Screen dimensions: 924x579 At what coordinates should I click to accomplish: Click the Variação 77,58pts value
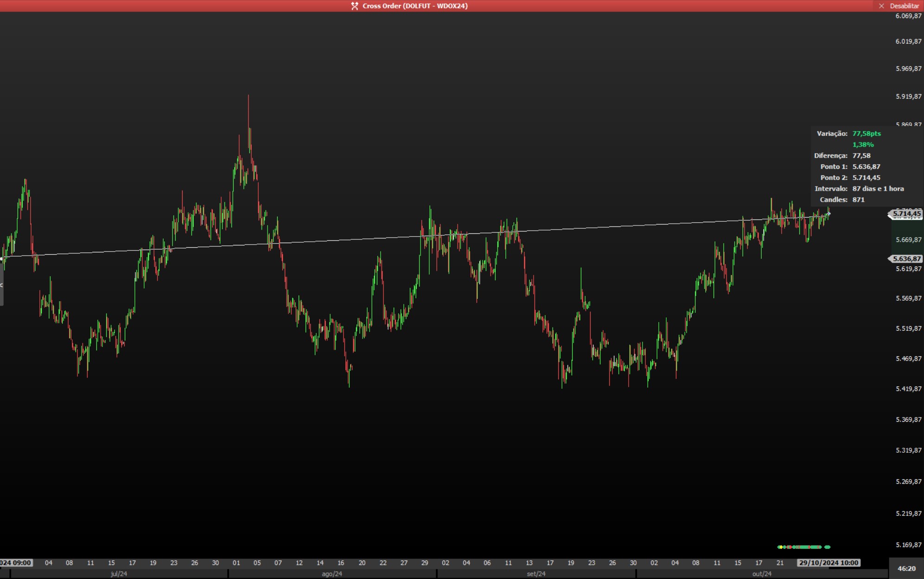(x=866, y=134)
